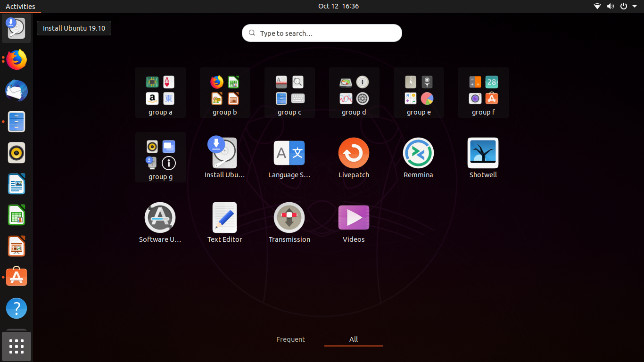644x362 pixels.
Task: Open the group e app folder
Action: [x=419, y=92]
